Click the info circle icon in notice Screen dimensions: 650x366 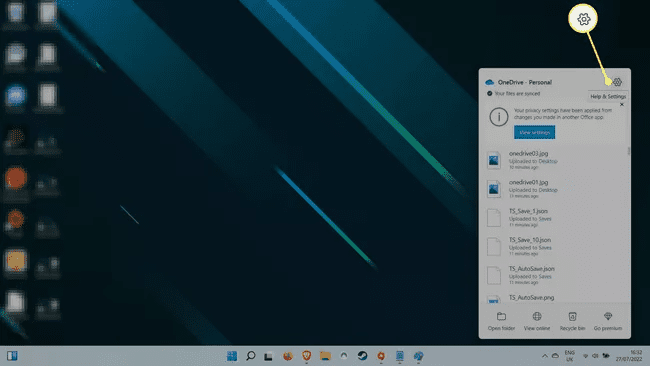[x=499, y=116]
